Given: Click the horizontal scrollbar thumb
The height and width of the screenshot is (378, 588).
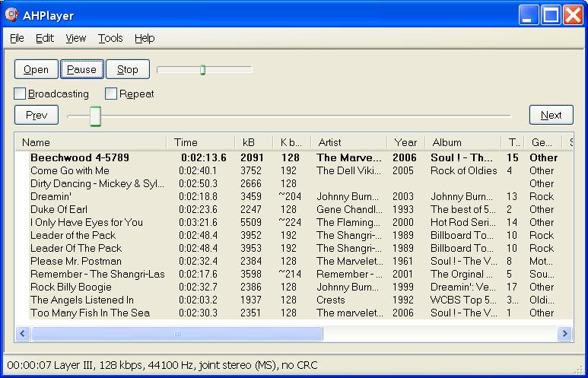Looking at the screenshot, I should [x=177, y=333].
